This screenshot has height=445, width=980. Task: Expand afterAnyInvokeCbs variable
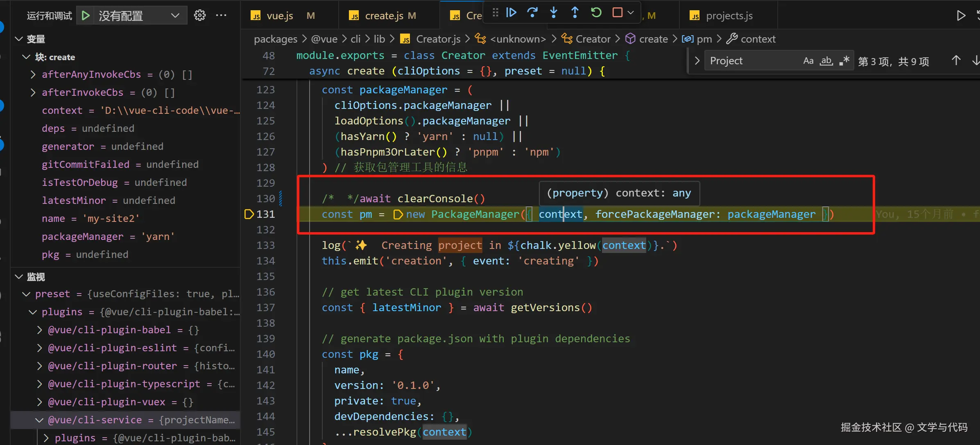[33, 75]
